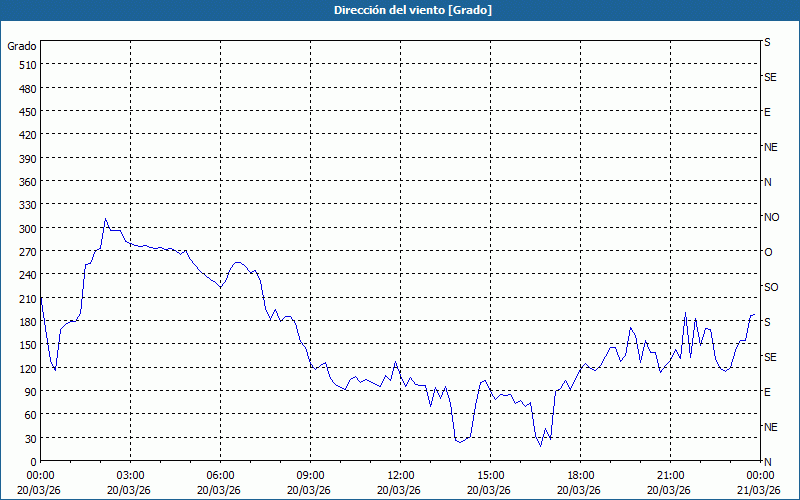Click the 'NO' compass label on right axis

pyautogui.click(x=771, y=217)
